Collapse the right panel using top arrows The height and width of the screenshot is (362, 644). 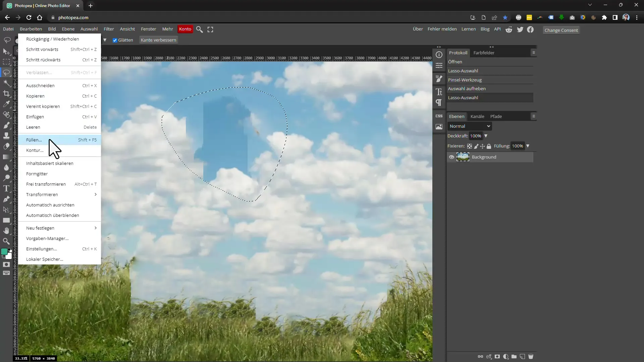pos(492,47)
